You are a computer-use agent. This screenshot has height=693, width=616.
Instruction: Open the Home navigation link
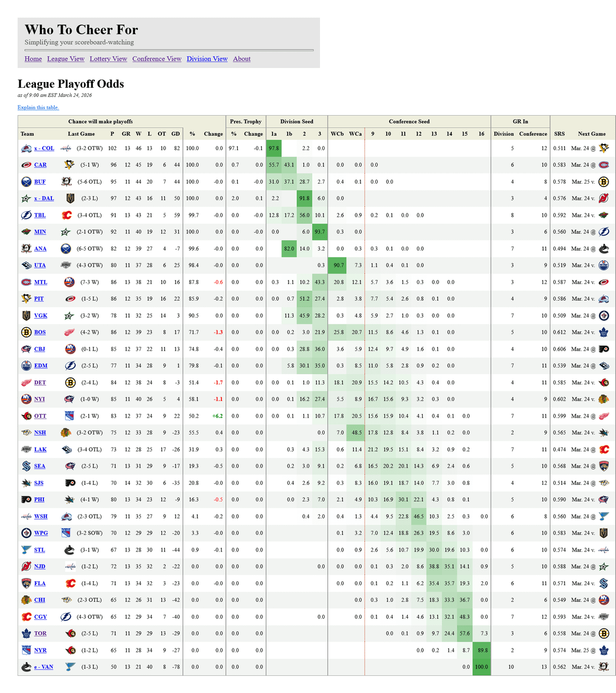pos(33,59)
